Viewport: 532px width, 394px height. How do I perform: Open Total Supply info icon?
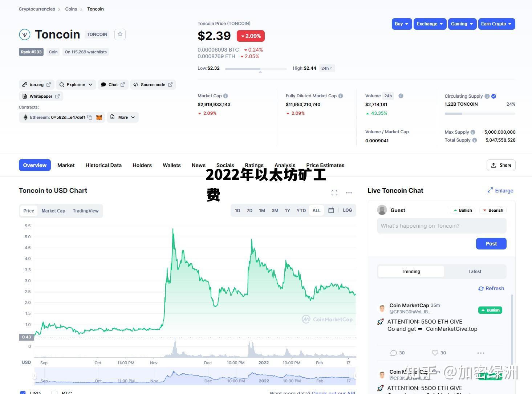(475, 140)
